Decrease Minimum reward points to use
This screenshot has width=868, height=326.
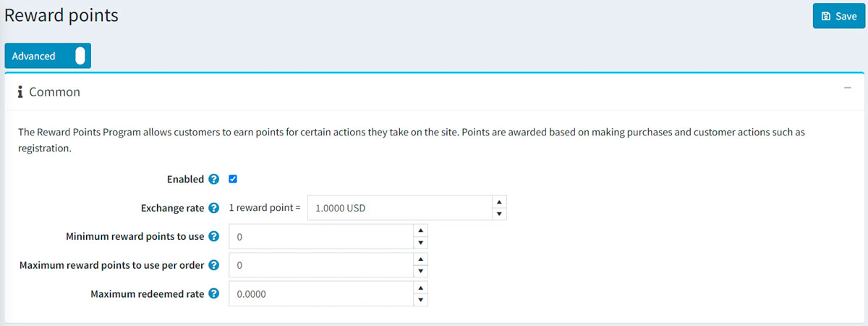[x=420, y=243]
